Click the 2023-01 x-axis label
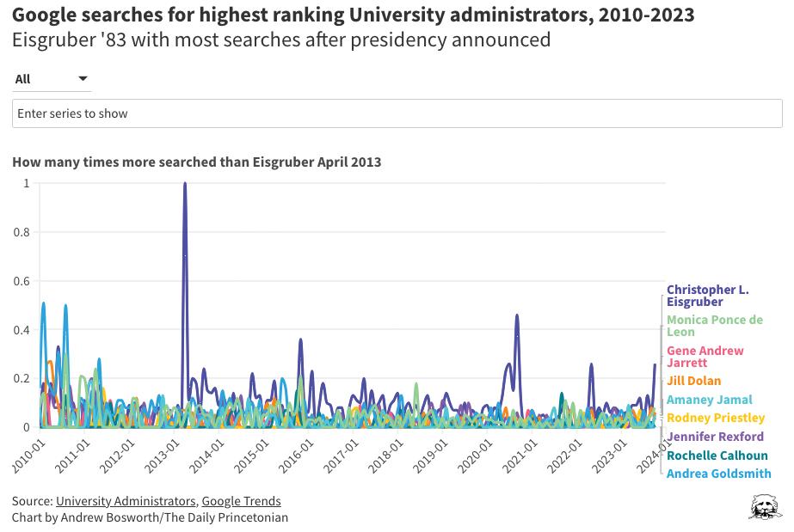The height and width of the screenshot is (532, 794). tap(609, 456)
